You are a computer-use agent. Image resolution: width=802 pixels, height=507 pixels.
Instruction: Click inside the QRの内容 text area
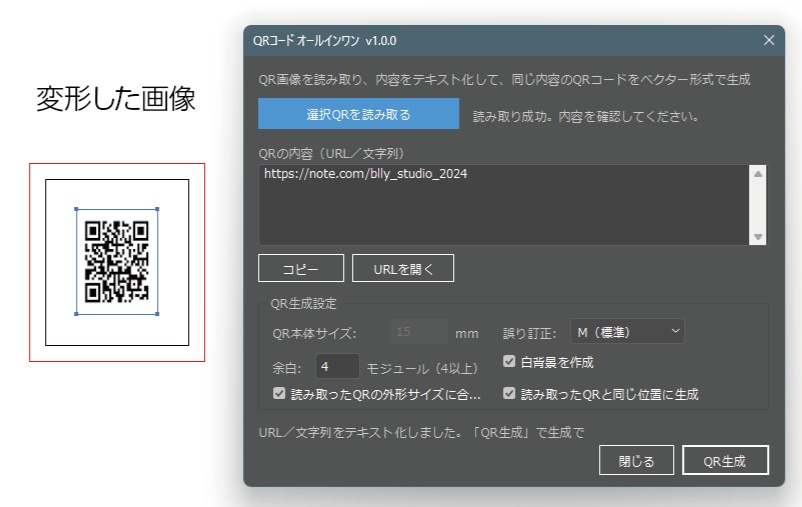pos(504,205)
